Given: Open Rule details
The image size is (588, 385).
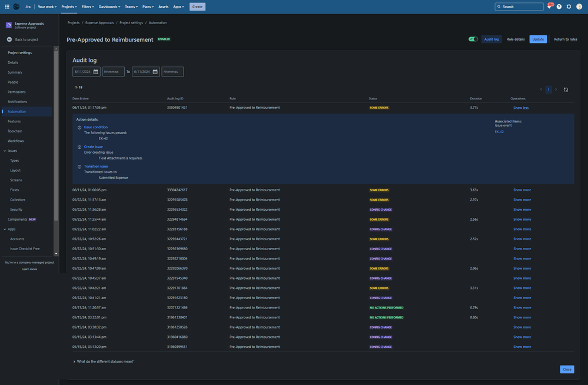Looking at the screenshot, I should [516, 39].
